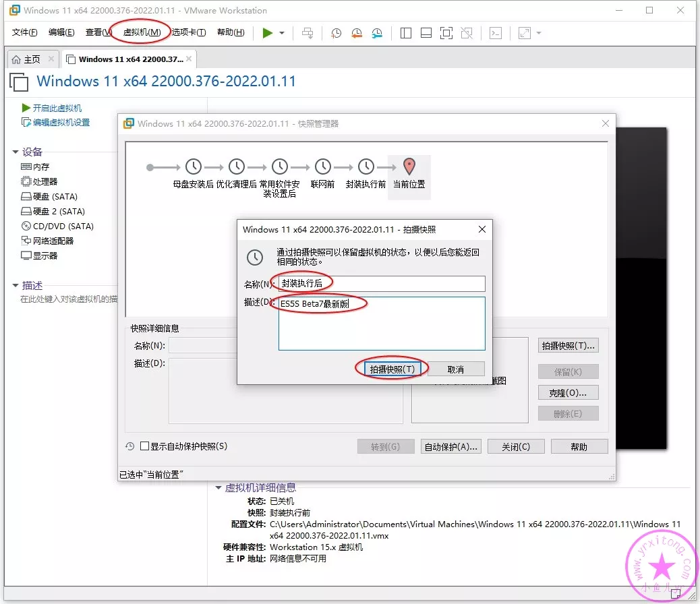700x604 pixels.
Task: Click the 取消 button
Action: 456,369
